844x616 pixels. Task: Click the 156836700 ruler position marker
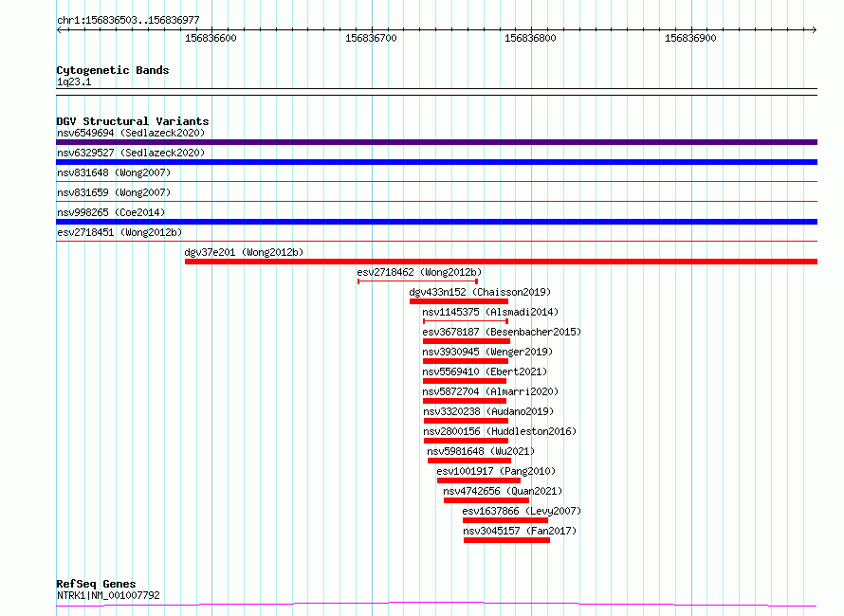[371, 38]
